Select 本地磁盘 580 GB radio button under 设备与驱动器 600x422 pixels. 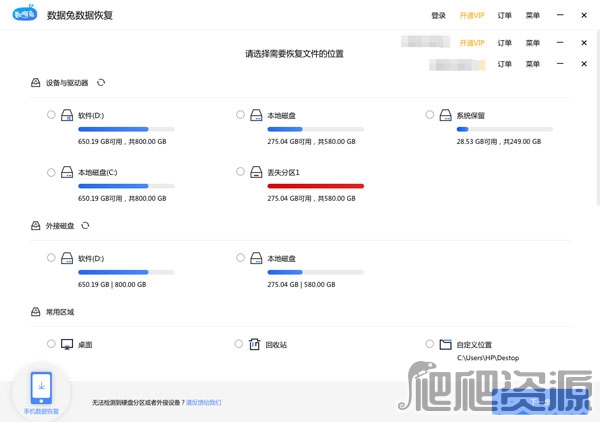[x=240, y=114]
